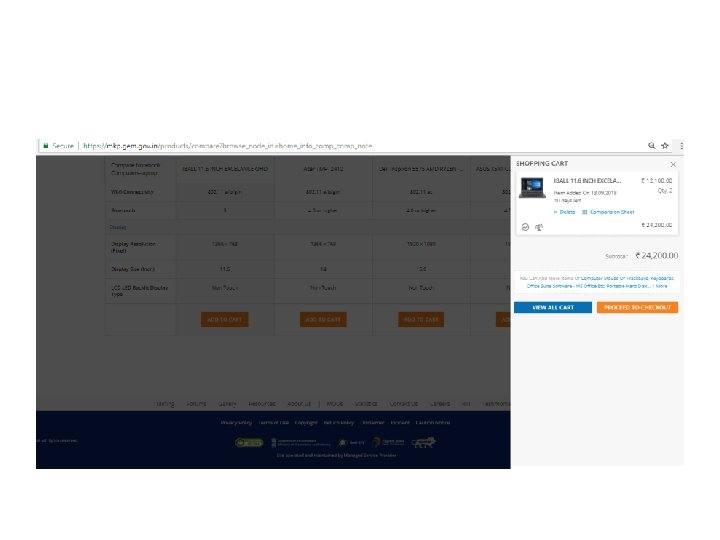This screenshot has width=720, height=540.
Task: Bookmark this page with the star icon
Action: tap(664, 146)
